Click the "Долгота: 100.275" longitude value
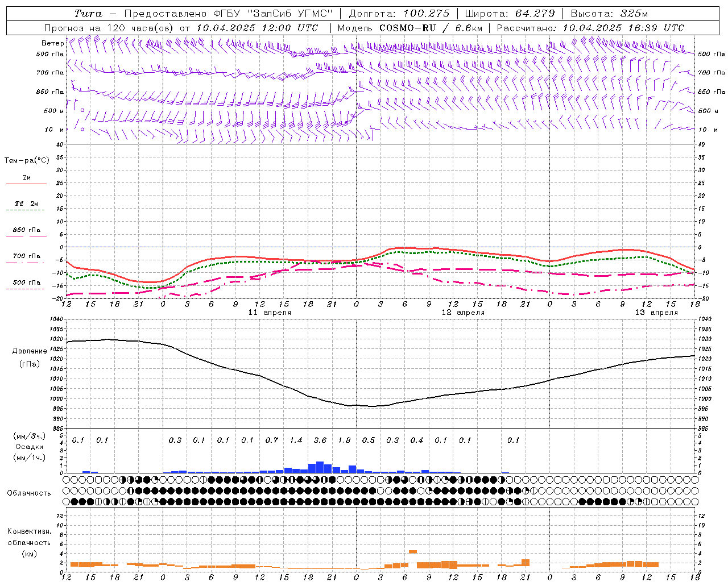Viewport: 728px width, 582px height. (399, 14)
